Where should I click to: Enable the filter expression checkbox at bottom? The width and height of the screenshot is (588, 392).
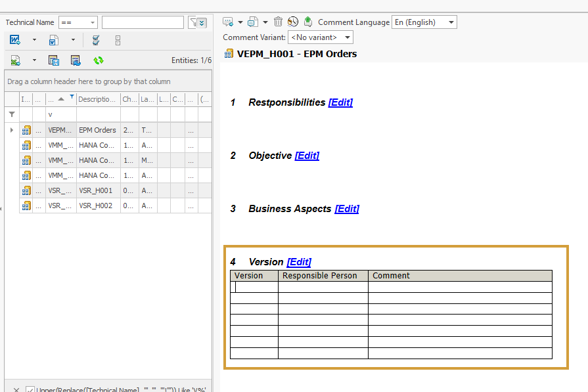click(x=30, y=389)
